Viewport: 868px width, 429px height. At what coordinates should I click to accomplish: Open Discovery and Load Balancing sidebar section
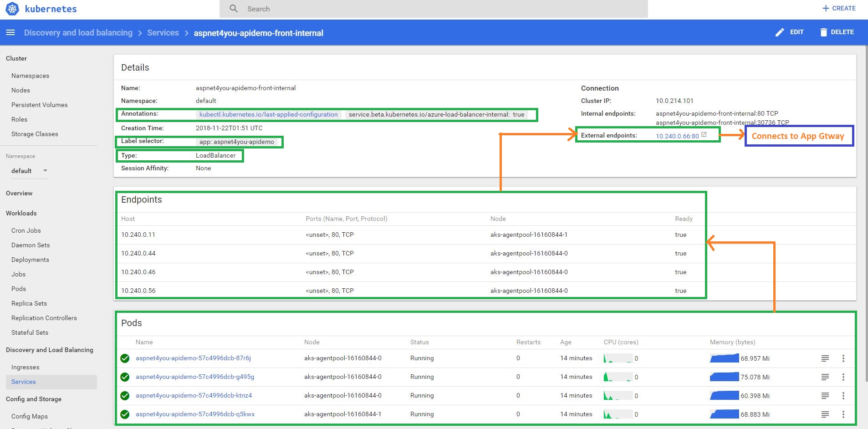point(49,350)
